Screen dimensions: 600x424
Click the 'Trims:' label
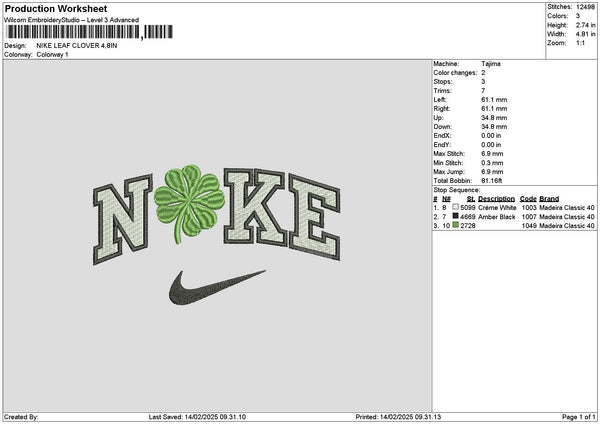(x=442, y=91)
